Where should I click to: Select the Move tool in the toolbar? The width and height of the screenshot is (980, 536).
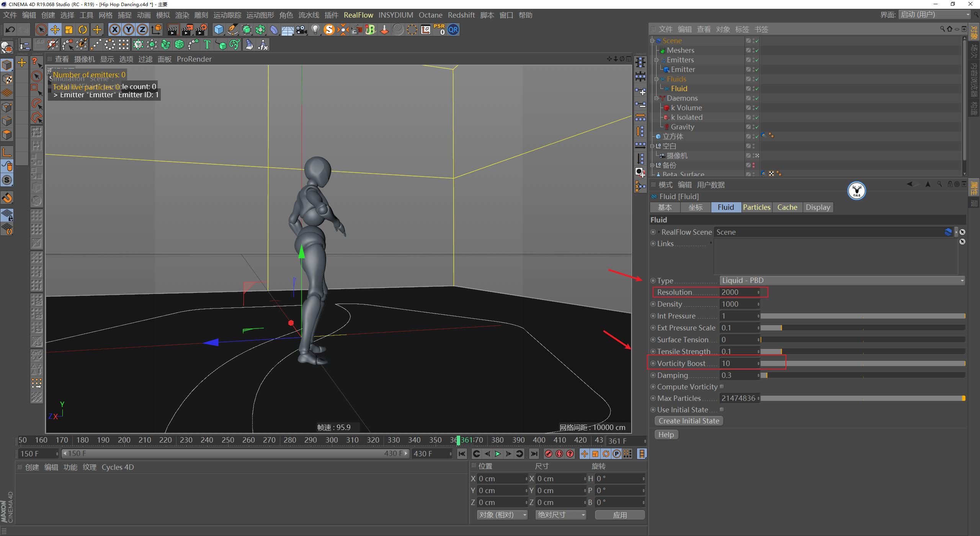tap(55, 29)
